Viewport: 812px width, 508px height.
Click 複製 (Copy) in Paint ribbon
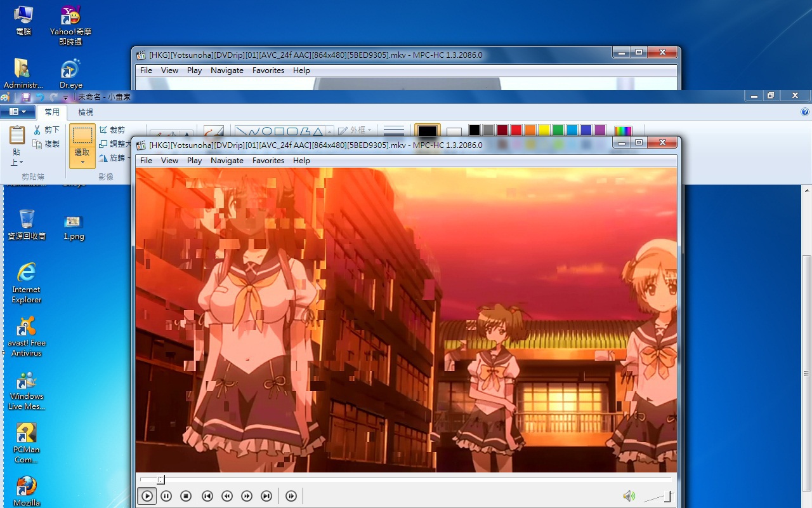(47, 144)
